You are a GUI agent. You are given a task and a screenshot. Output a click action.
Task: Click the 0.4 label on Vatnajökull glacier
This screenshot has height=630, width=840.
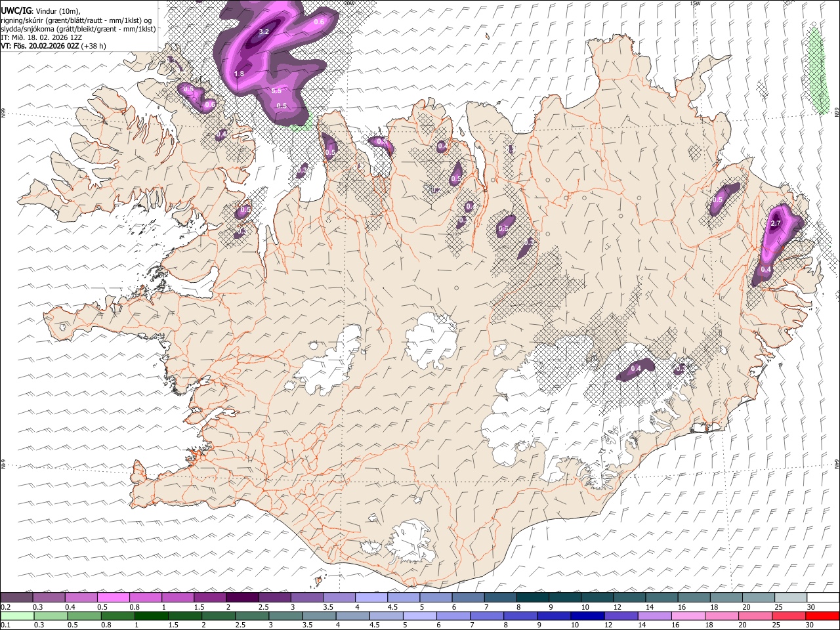[x=635, y=369]
